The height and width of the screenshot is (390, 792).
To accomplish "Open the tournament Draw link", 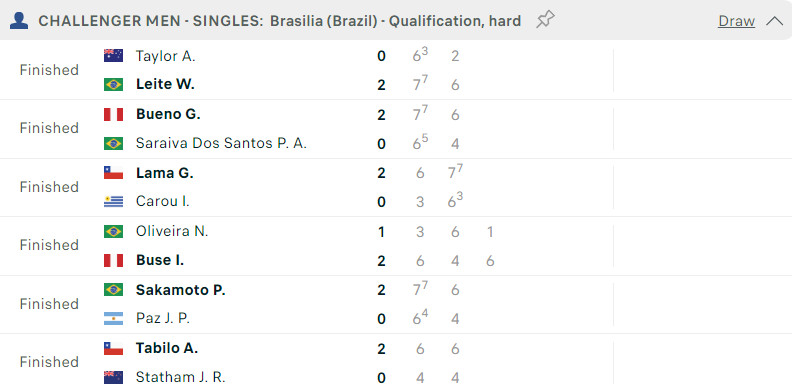I will [x=736, y=21].
